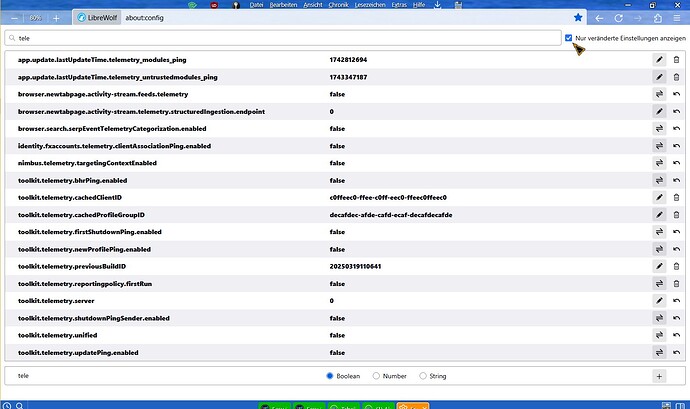The image size is (690, 409).
Task: Edit the telemetry_modules_ping value with pencil
Action: pos(659,59)
